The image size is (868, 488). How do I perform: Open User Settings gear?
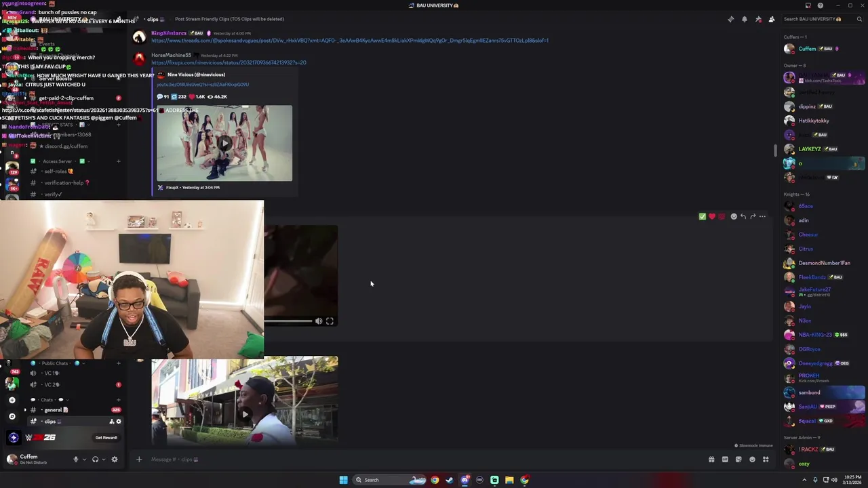tap(115, 460)
